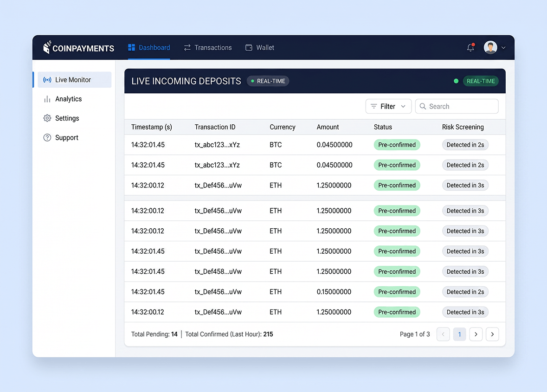Viewport: 547px width, 392px height.
Task: Switch to the Transactions tab
Action: [x=208, y=47]
